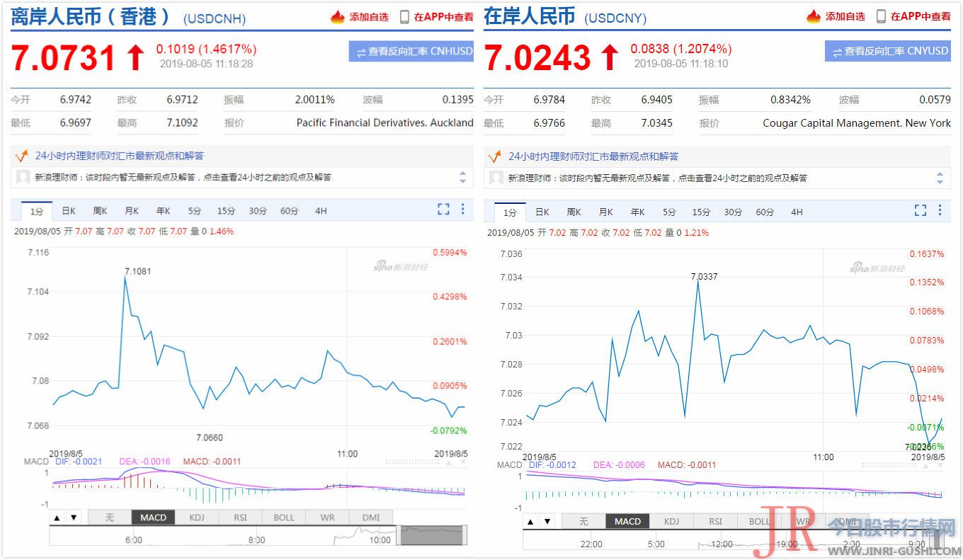
Task: Open 24-hour advisor views link under USDCNY
Action: (x=593, y=156)
